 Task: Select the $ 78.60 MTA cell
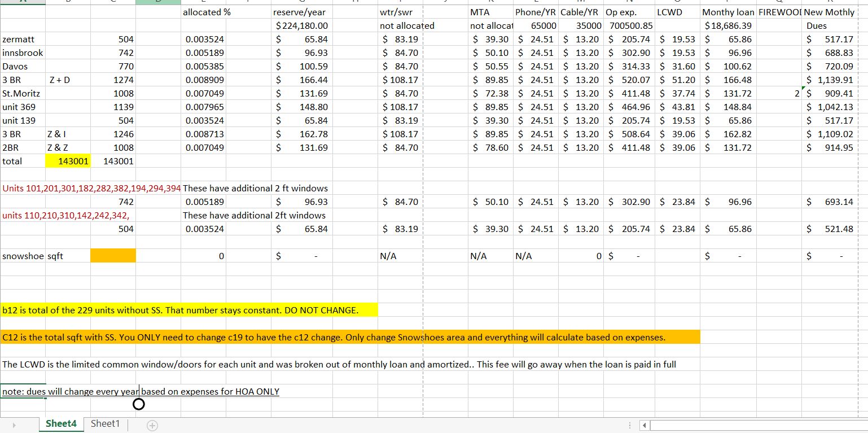point(490,148)
